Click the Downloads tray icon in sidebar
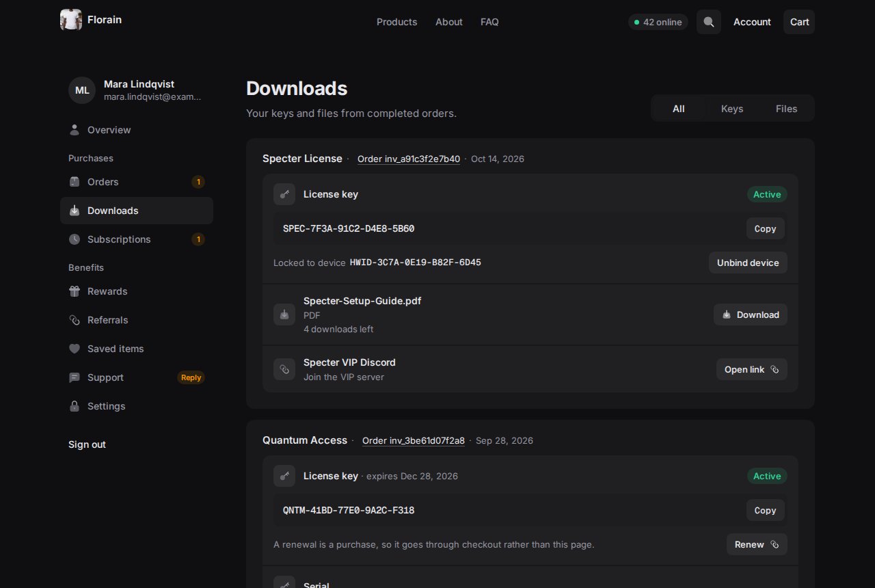 pyautogui.click(x=75, y=211)
